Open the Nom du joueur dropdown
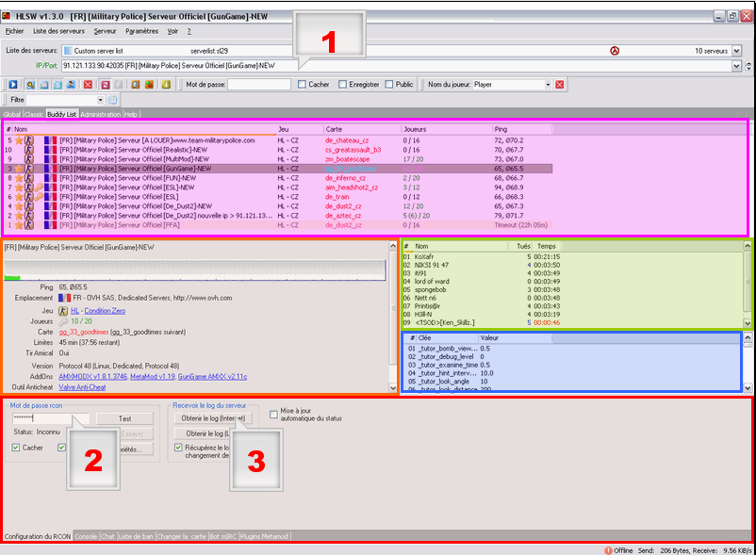The height and width of the screenshot is (555, 756). click(x=547, y=85)
